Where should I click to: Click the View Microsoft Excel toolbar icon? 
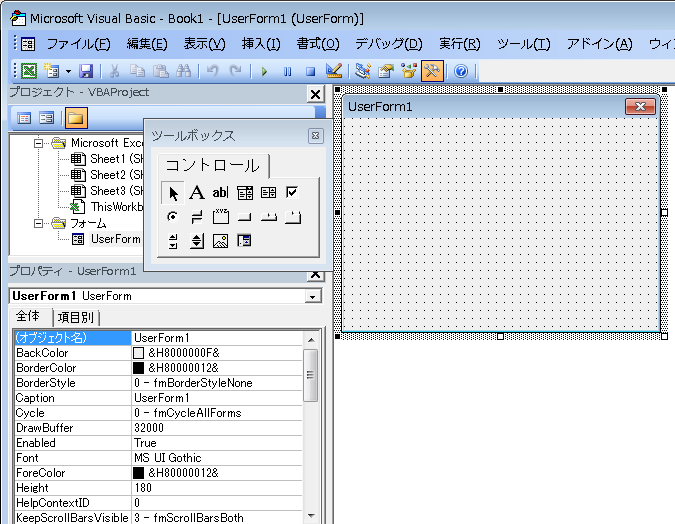tap(29, 71)
